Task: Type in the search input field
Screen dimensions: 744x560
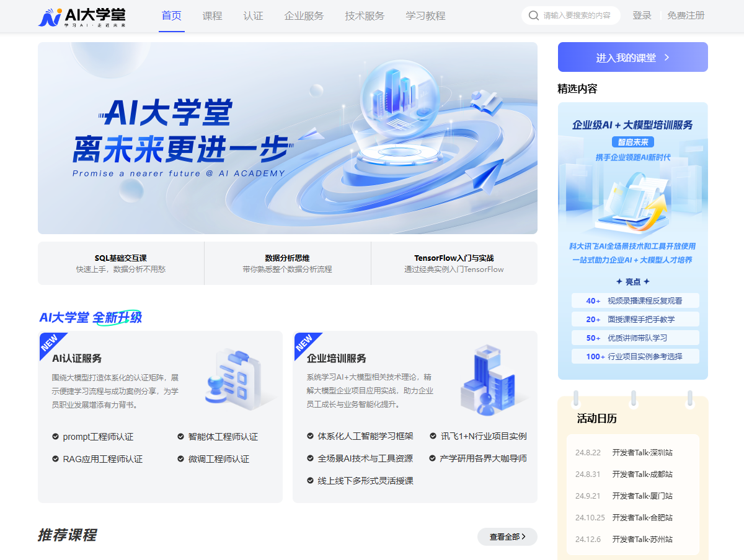Action: tap(577, 15)
